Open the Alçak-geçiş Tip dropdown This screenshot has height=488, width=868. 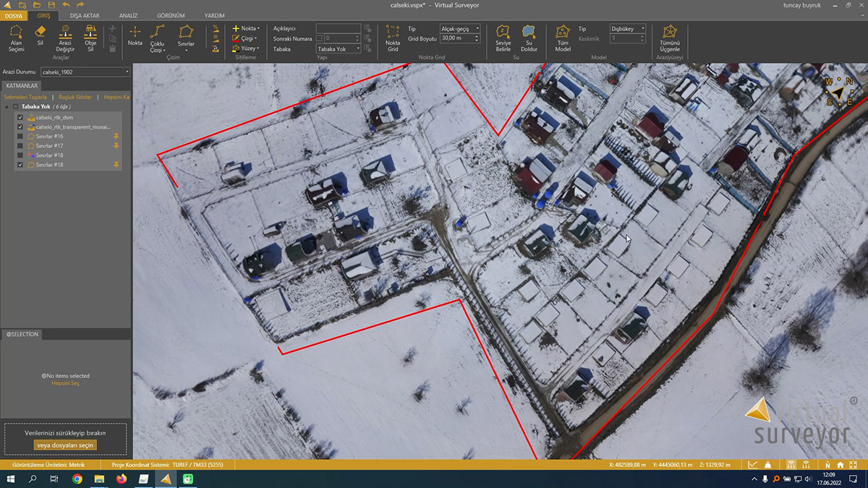(461, 29)
